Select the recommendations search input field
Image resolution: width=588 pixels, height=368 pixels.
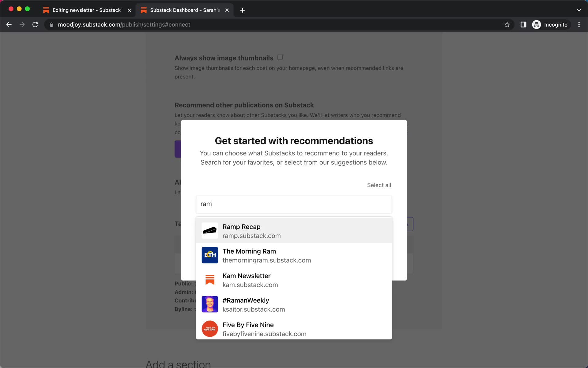click(x=294, y=204)
